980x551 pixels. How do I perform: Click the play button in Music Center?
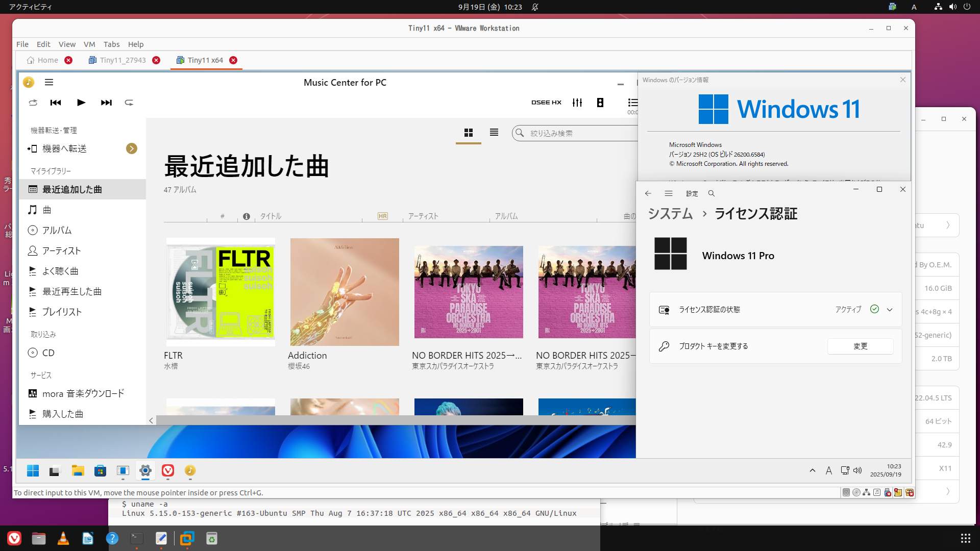81,103
